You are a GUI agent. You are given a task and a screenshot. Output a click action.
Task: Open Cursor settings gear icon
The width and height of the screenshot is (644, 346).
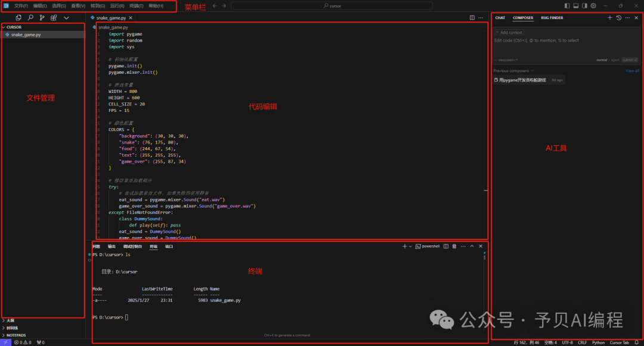(593, 6)
